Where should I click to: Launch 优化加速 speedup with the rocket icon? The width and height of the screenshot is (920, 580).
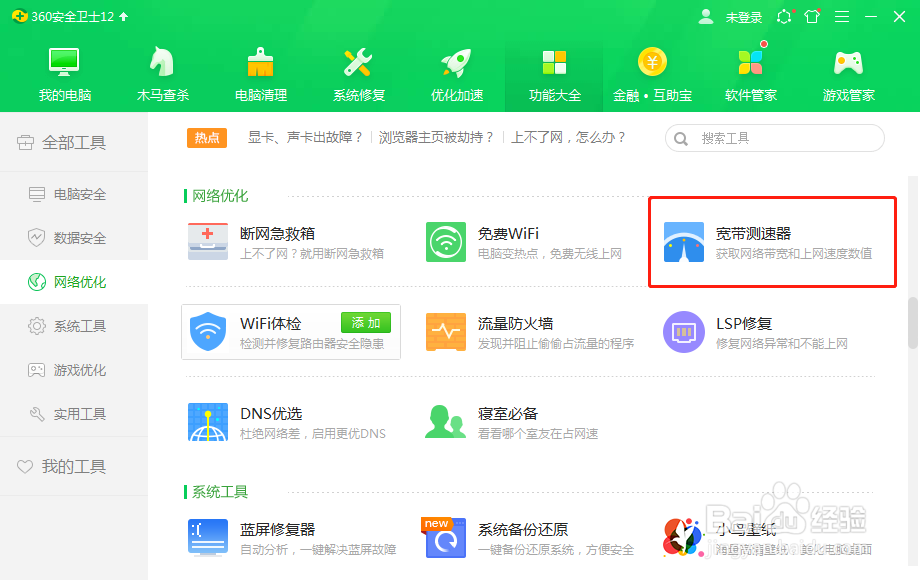click(x=455, y=75)
